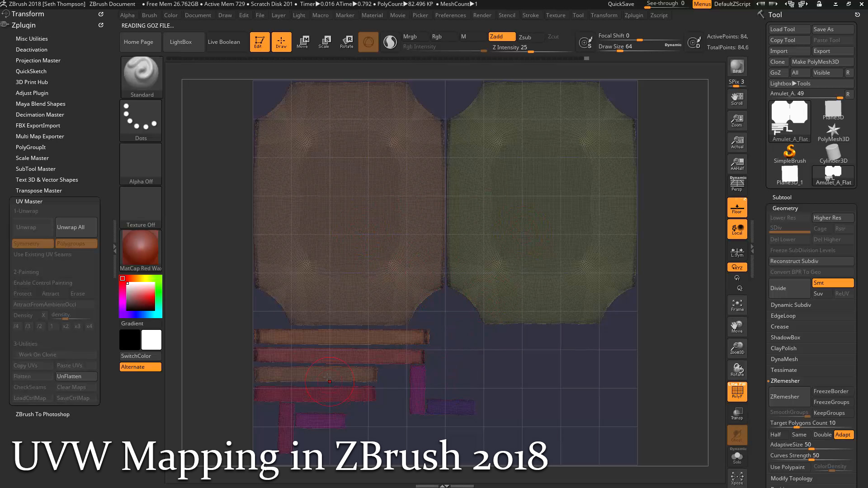Toggle Transp transparency mode
The height and width of the screenshot is (488, 868).
(737, 413)
